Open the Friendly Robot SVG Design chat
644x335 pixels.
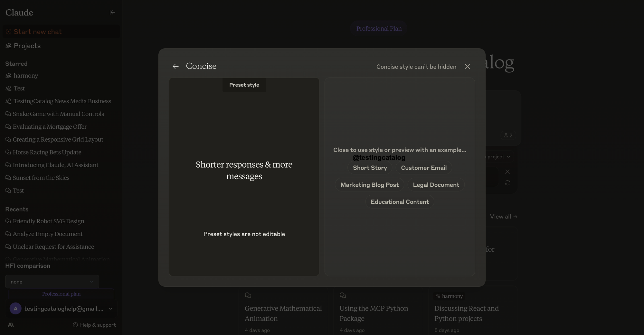45,221
